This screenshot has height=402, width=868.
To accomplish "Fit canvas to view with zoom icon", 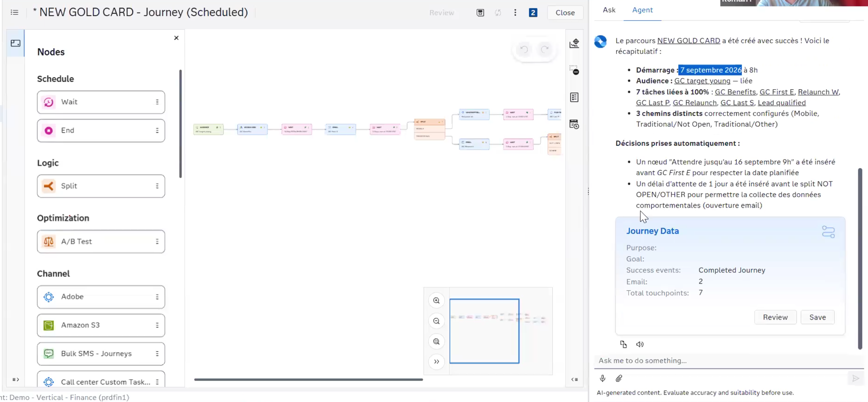I will [436, 342].
